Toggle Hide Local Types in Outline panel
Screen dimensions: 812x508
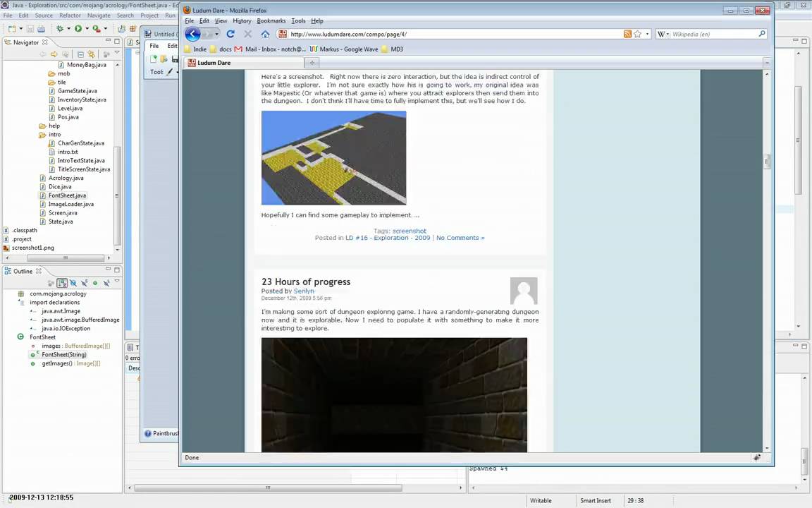pyautogui.click(x=106, y=283)
